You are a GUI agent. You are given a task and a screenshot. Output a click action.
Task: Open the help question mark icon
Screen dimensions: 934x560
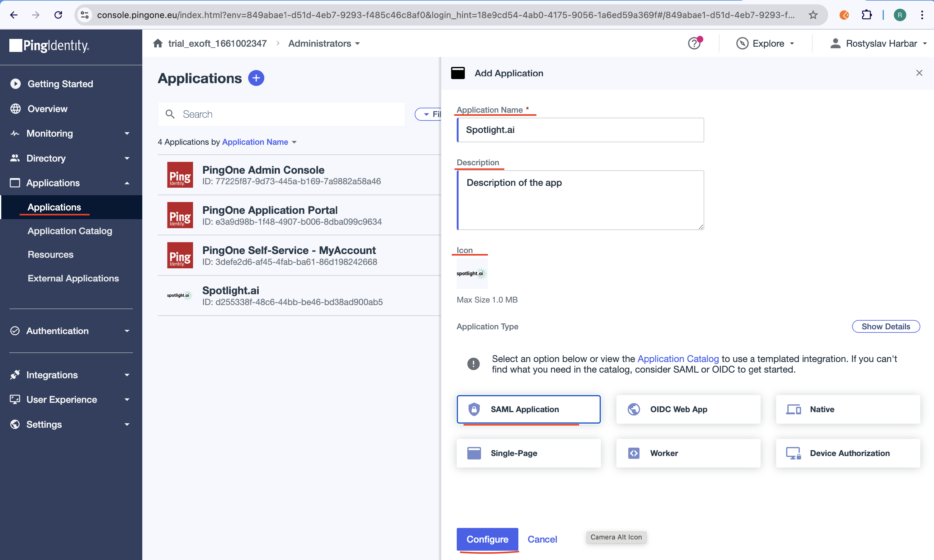click(x=694, y=44)
